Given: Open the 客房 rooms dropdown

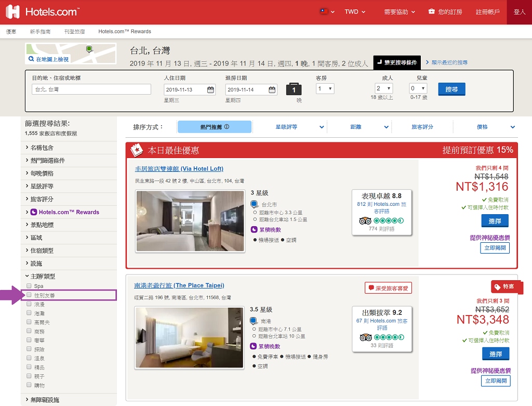Looking at the screenshot, I should click(x=325, y=88).
